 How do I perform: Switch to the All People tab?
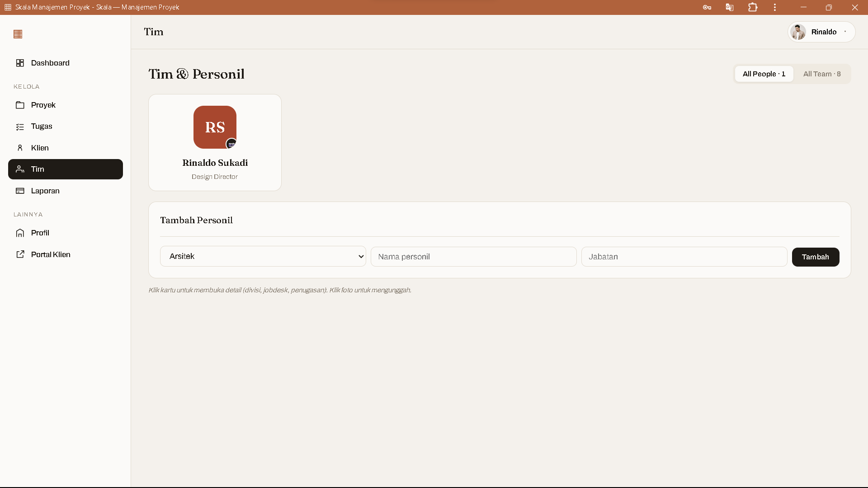[764, 74]
